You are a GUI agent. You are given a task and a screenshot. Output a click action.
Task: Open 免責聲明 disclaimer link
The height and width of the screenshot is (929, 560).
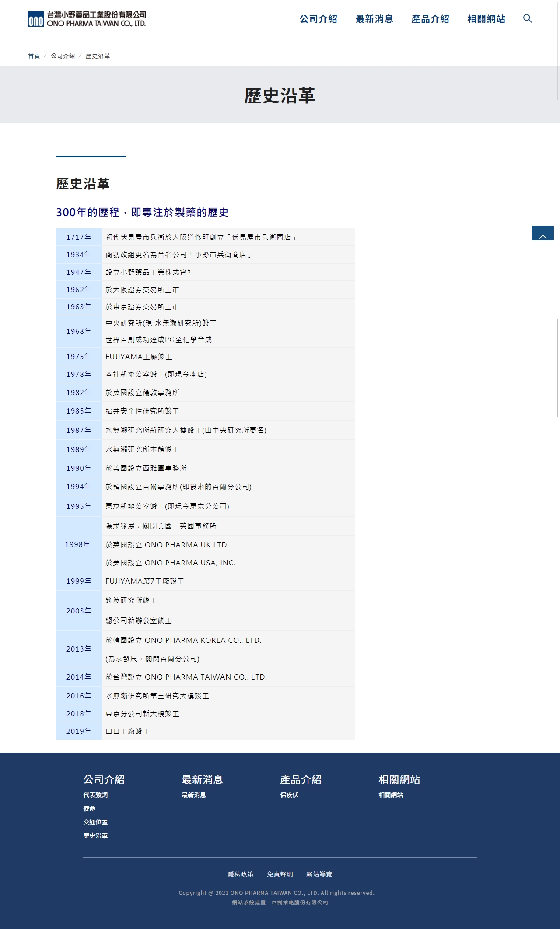click(280, 874)
